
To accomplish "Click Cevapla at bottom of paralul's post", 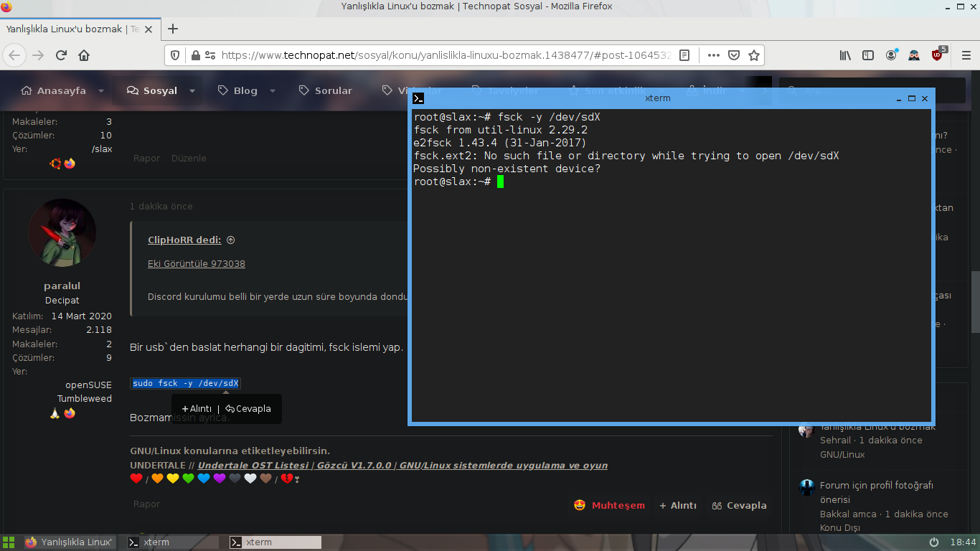I will (740, 506).
